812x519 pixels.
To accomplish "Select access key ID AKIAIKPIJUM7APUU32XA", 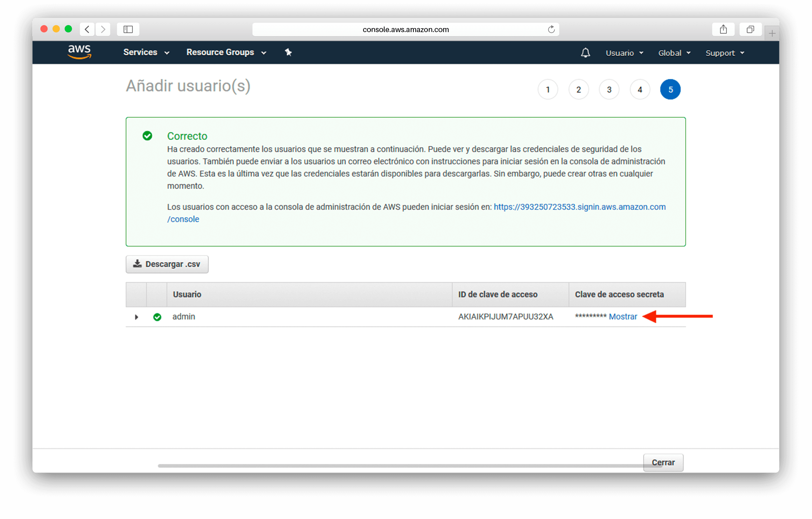I will tap(506, 317).
